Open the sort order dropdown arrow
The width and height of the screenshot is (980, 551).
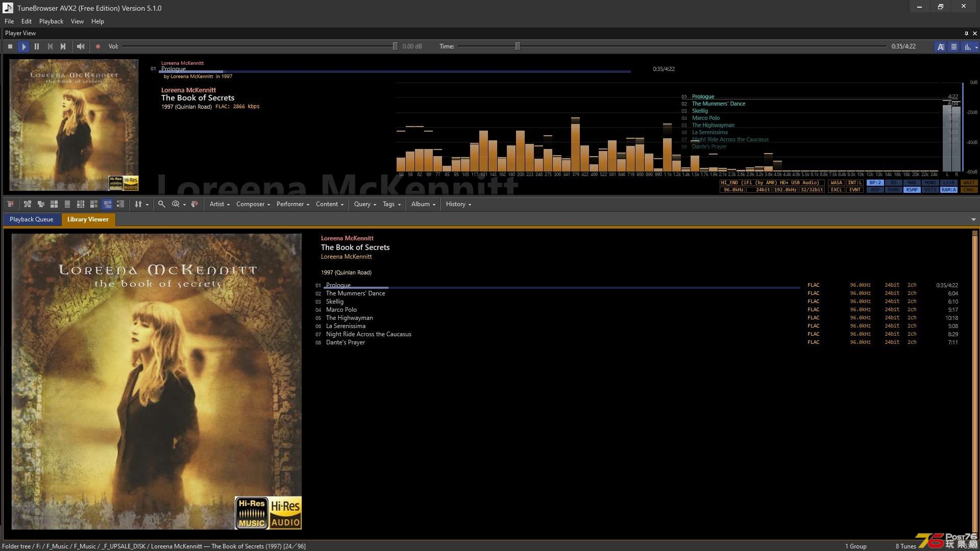pyautogui.click(x=148, y=205)
